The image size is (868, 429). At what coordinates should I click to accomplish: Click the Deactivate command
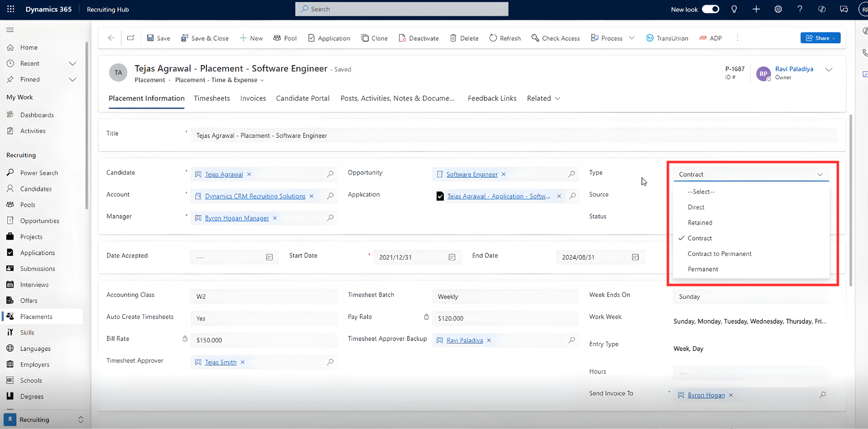(x=418, y=38)
